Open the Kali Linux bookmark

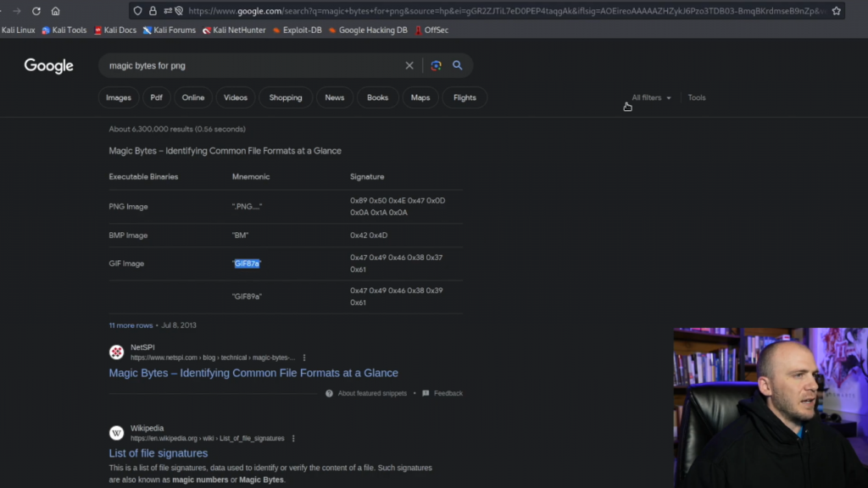coord(18,30)
